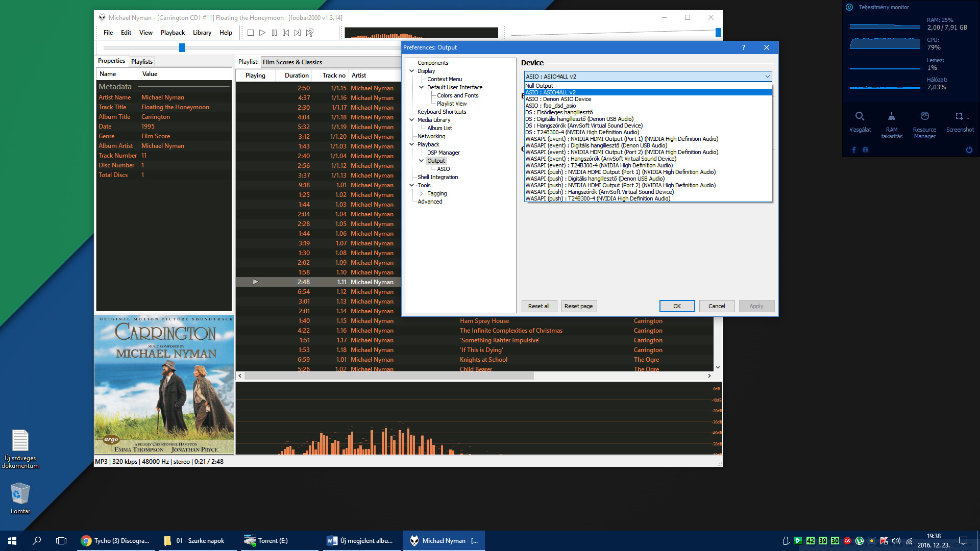This screenshot has width=980, height=551.
Task: Click the Pause toolbar icon
Action: 274,33
